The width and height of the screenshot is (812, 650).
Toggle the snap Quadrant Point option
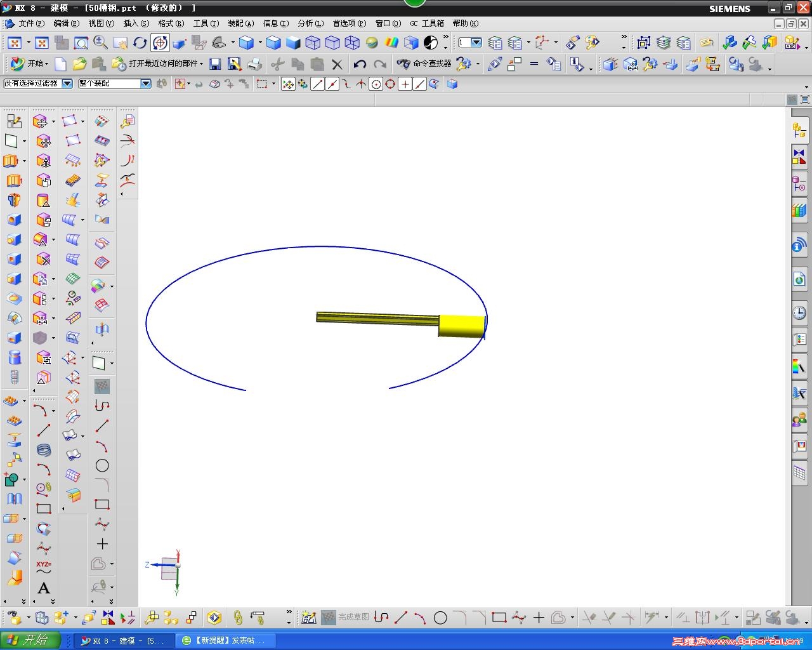pyautogui.click(x=391, y=84)
